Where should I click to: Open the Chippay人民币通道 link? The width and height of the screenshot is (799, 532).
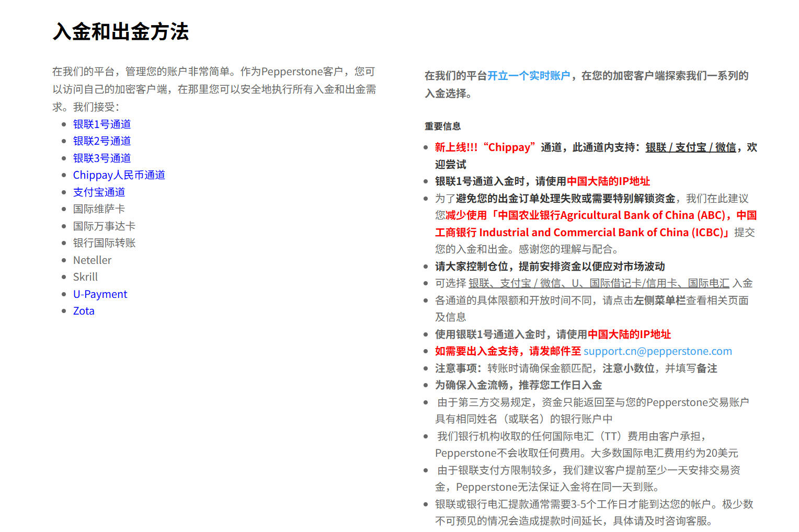pos(119,175)
